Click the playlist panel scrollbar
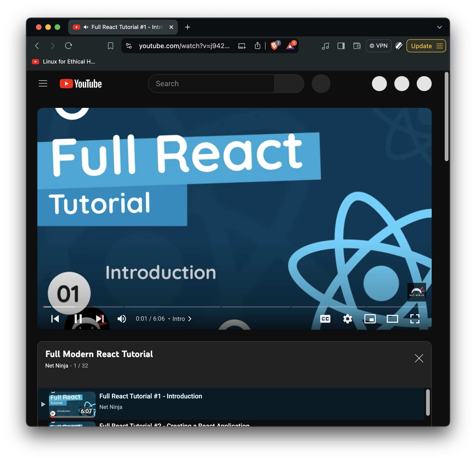The image size is (476, 461). point(428,402)
